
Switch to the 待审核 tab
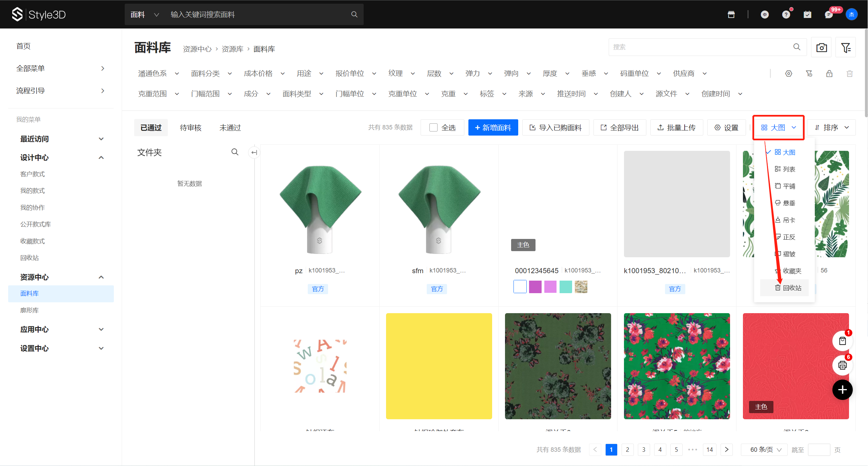(x=190, y=128)
